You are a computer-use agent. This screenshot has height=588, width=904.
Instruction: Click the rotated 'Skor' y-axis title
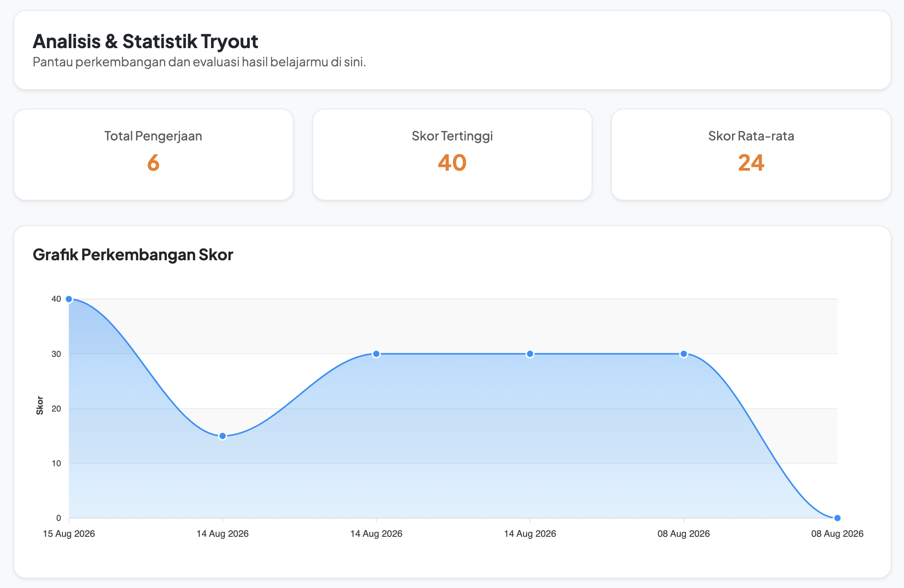pos(40,405)
